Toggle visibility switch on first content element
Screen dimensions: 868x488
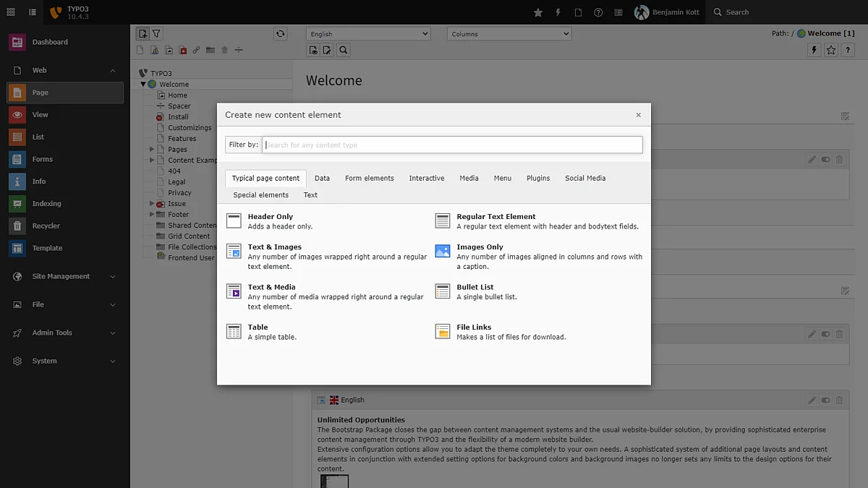pyautogui.click(x=825, y=160)
